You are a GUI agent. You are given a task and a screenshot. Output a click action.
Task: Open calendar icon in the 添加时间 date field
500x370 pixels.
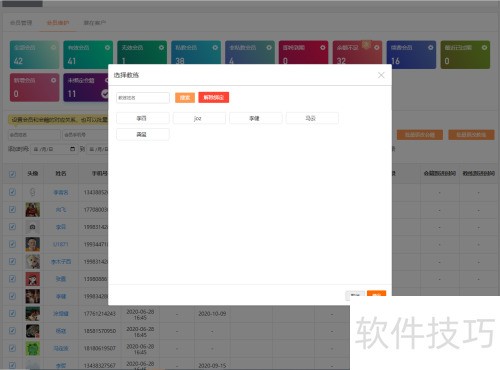(x=72, y=149)
